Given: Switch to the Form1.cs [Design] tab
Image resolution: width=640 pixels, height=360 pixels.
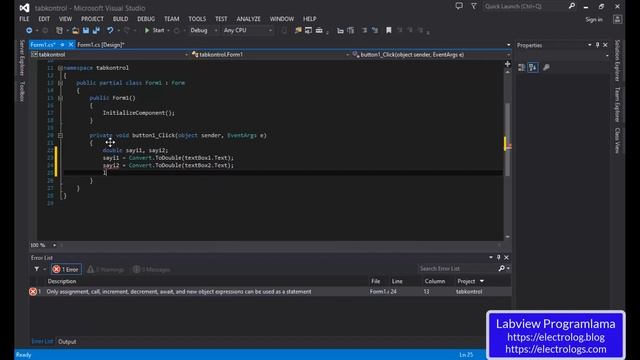Looking at the screenshot, I should coord(101,45).
